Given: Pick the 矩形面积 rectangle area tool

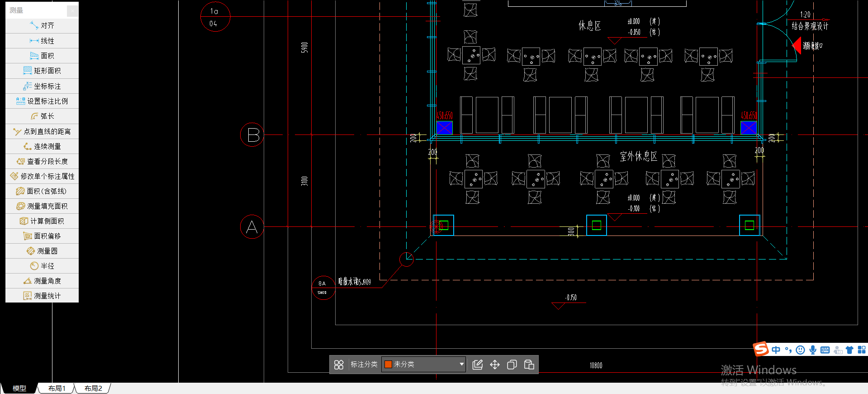Looking at the screenshot, I should pos(42,71).
